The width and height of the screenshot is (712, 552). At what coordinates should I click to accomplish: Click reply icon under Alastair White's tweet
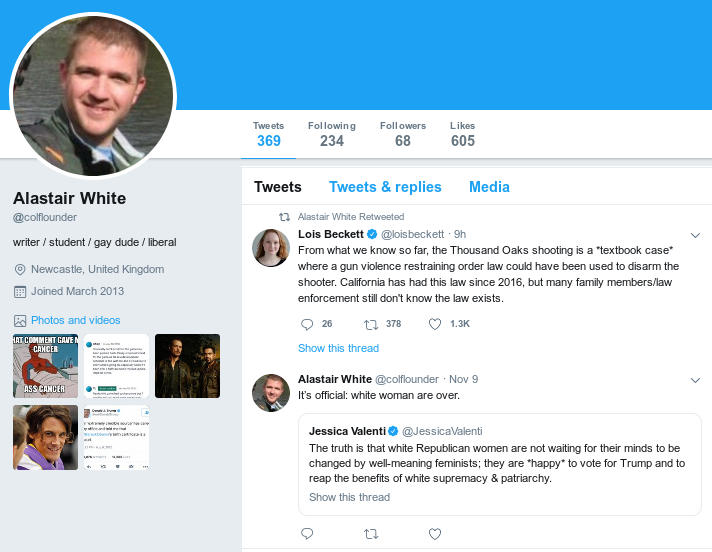tap(307, 533)
